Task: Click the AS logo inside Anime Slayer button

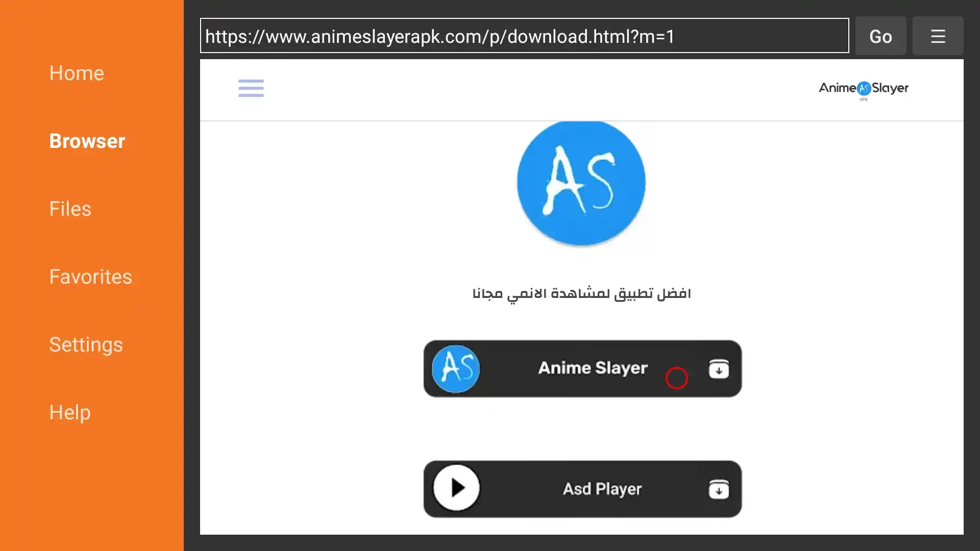Action: [x=456, y=368]
